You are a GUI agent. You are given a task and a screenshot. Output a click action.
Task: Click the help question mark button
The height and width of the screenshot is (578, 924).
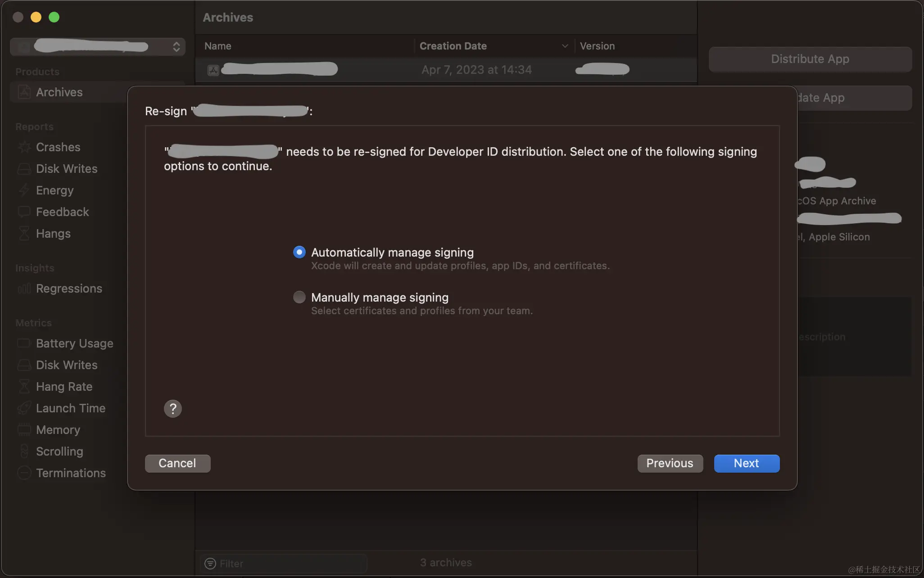pos(172,409)
